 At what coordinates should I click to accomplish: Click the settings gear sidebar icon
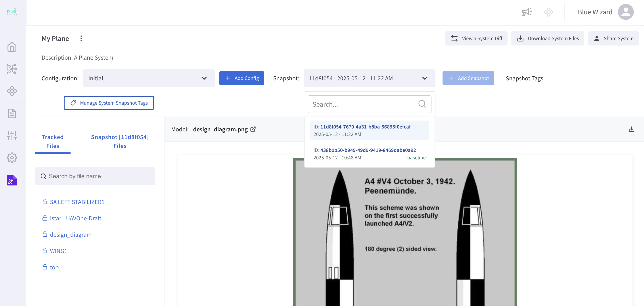12,157
